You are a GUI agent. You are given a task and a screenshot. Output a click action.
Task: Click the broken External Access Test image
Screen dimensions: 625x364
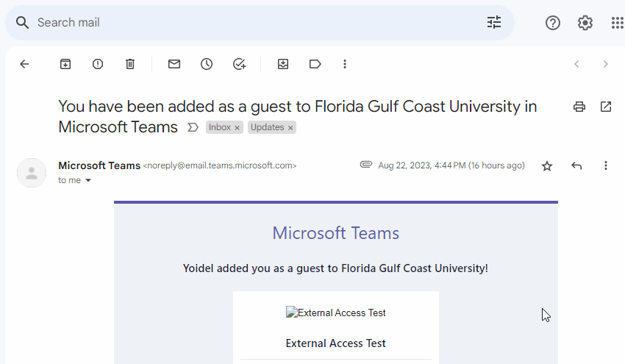335,313
